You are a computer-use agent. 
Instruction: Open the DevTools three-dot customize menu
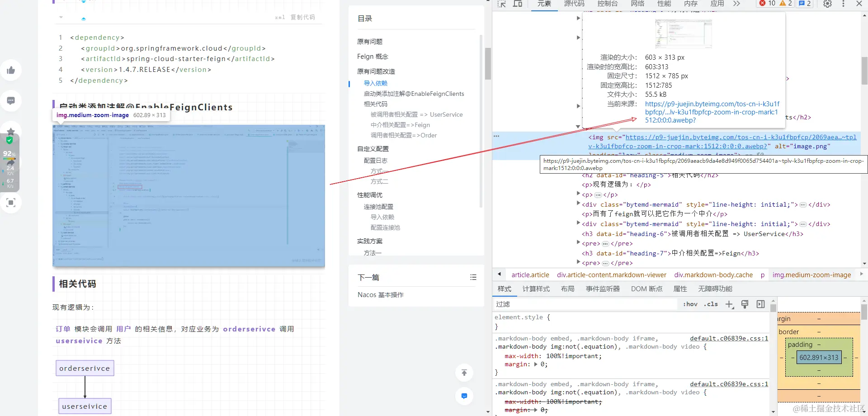point(843,4)
